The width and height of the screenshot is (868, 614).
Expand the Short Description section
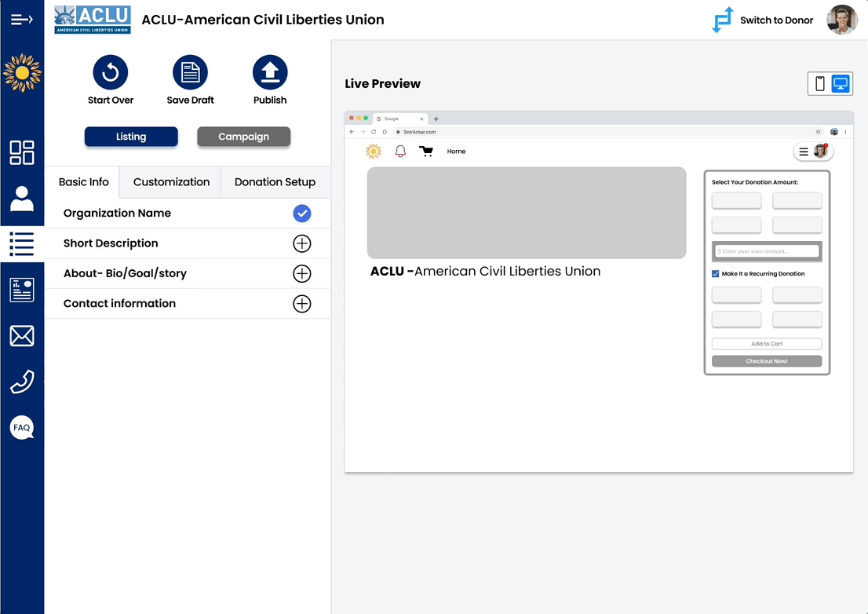point(302,243)
